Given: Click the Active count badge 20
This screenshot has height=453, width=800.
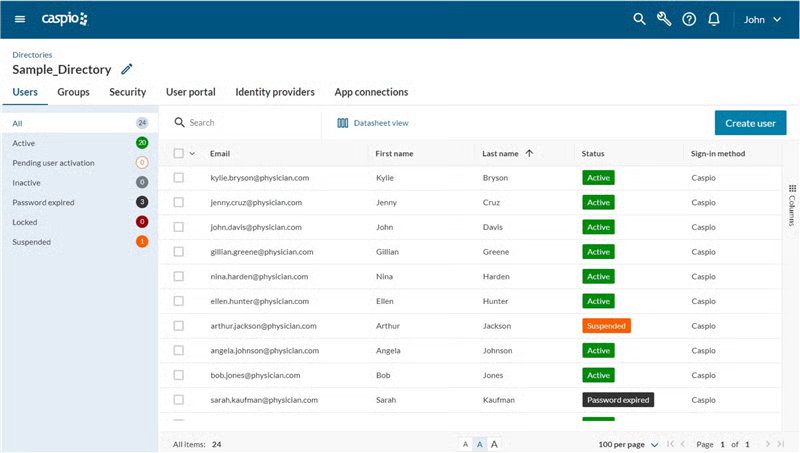Looking at the screenshot, I should click(142, 143).
